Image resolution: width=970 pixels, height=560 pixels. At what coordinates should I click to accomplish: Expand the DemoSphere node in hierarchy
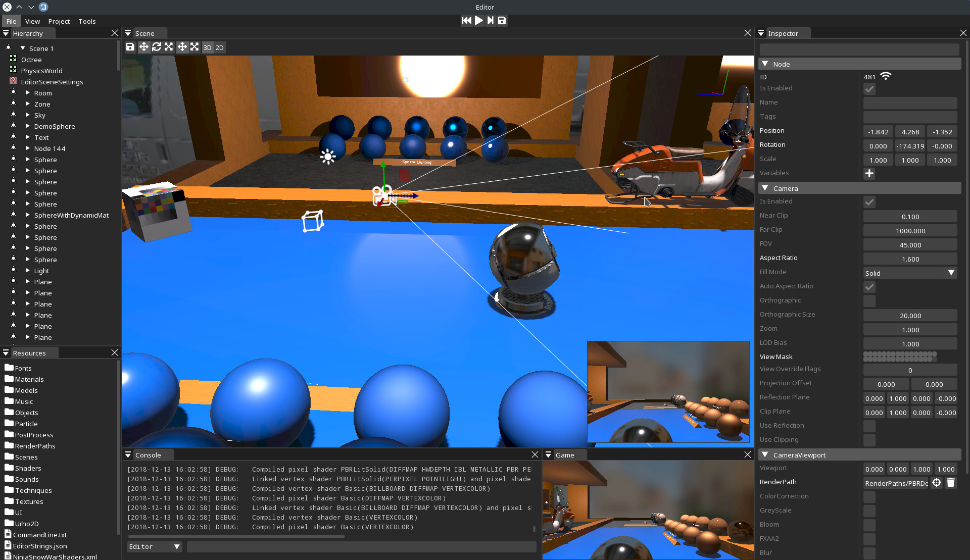(28, 126)
